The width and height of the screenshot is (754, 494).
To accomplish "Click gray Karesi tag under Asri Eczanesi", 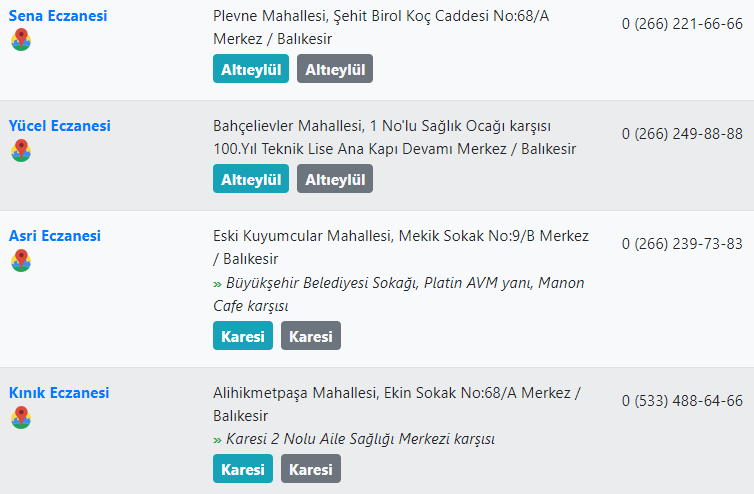I will click(311, 336).
